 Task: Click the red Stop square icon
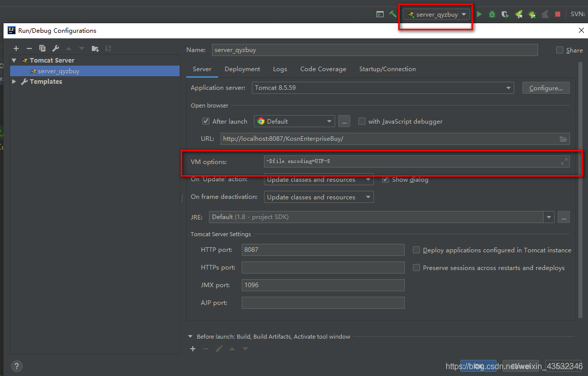[558, 14]
